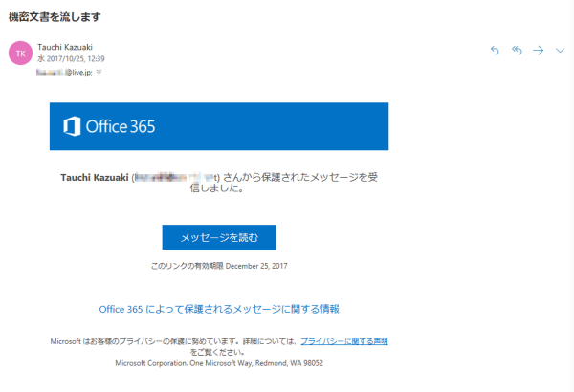
Task: Click the Office 365 logo icon in banner
Action: 72,126
